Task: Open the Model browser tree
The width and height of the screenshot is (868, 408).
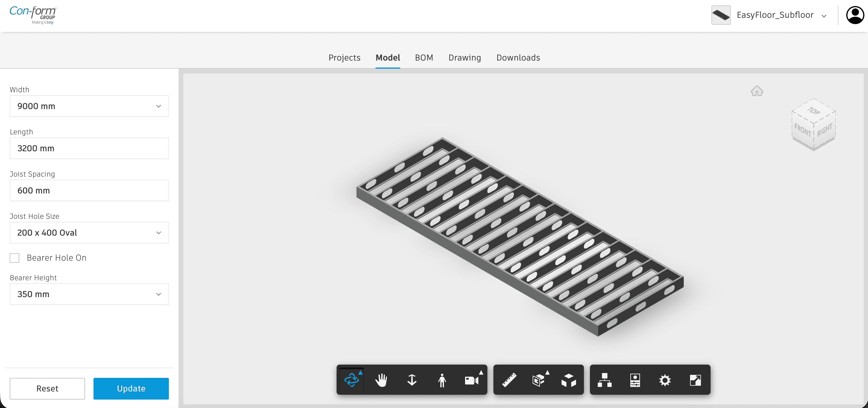Action: coord(605,380)
